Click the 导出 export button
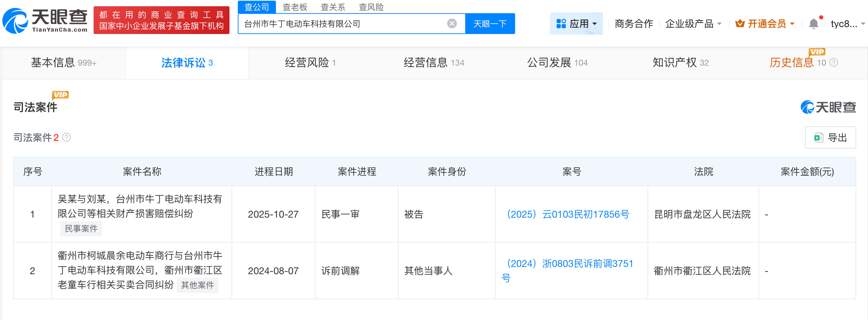Viewport: 868px width, 320px height. coord(830,137)
